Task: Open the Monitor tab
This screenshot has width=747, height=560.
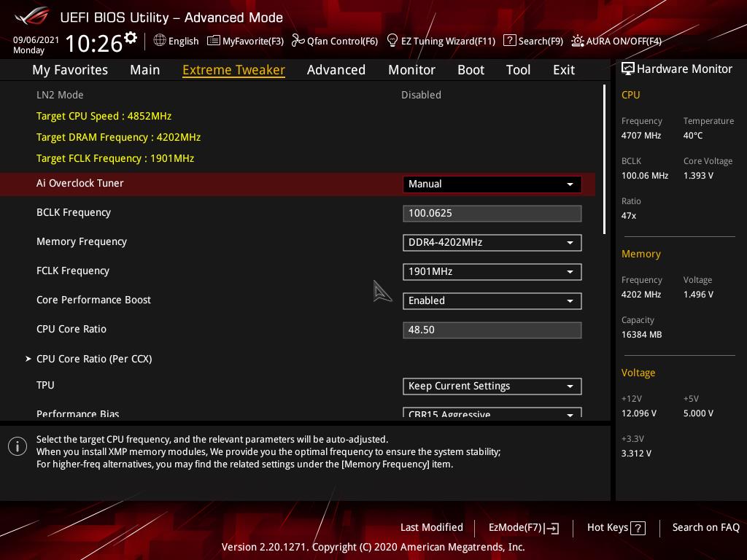Action: pyautogui.click(x=411, y=70)
